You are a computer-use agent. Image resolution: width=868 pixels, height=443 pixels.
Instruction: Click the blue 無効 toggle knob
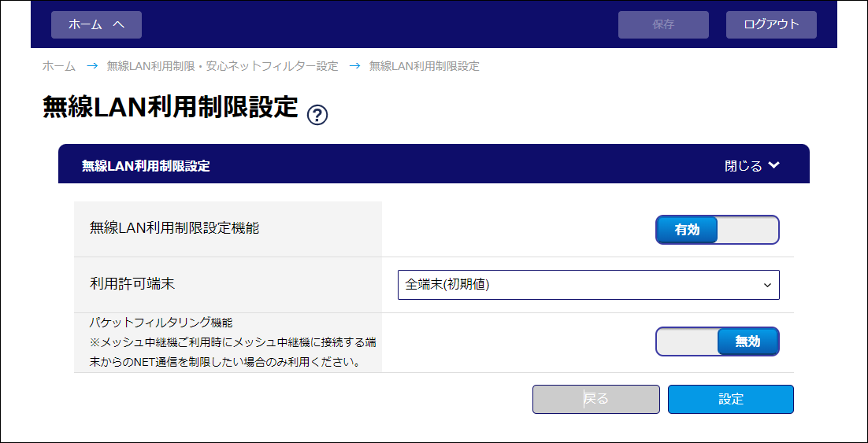(x=747, y=341)
